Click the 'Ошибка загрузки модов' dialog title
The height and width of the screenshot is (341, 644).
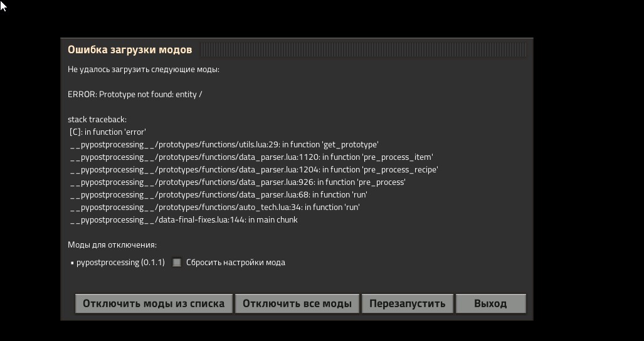tap(130, 50)
